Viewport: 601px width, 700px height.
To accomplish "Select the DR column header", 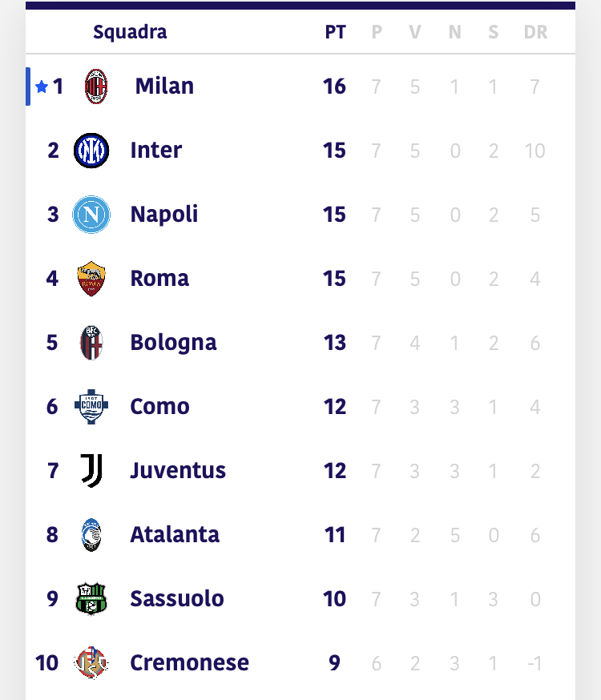I will [x=535, y=32].
